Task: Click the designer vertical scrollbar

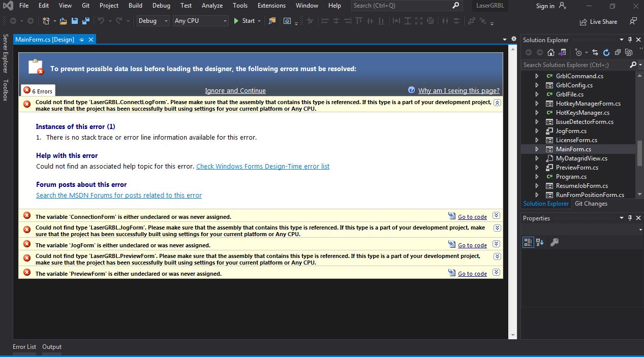Action: pyautogui.click(x=513, y=192)
